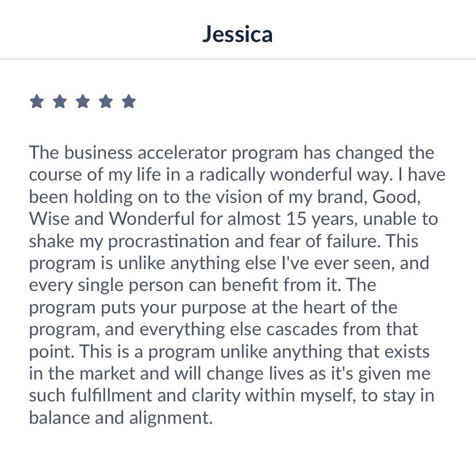Screen dimensions: 476x452
Task: Click the phrase "business accelerator program"
Action: pos(181,153)
